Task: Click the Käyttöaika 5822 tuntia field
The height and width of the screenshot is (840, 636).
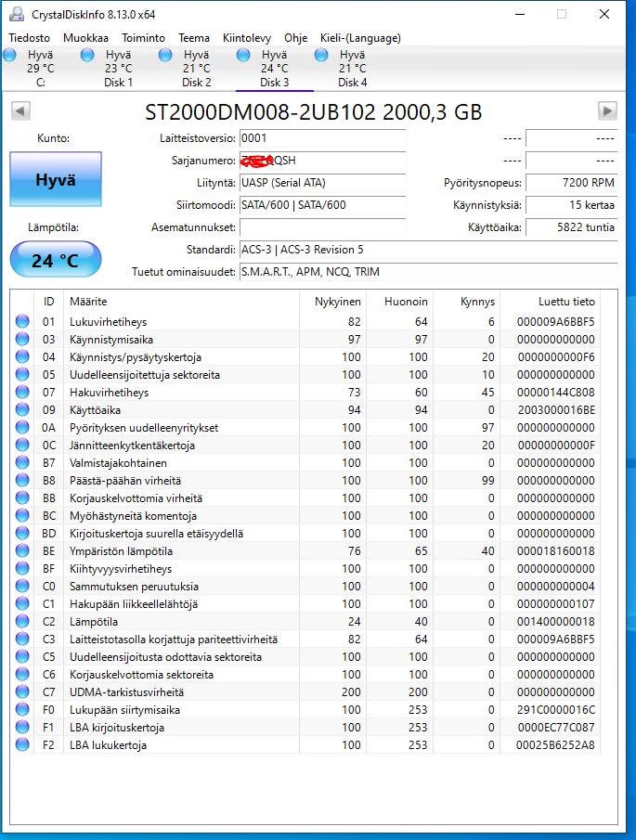Action: tap(571, 227)
